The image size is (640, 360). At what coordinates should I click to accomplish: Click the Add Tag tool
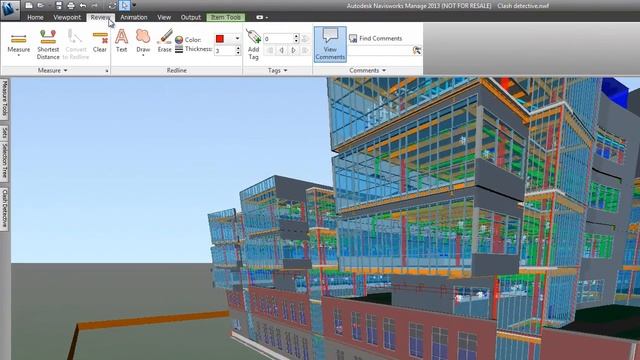[253, 45]
